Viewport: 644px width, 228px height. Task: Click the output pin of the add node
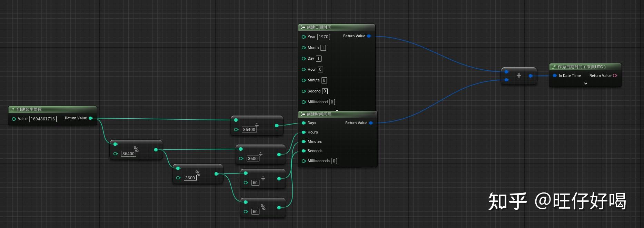pyautogui.click(x=531, y=76)
